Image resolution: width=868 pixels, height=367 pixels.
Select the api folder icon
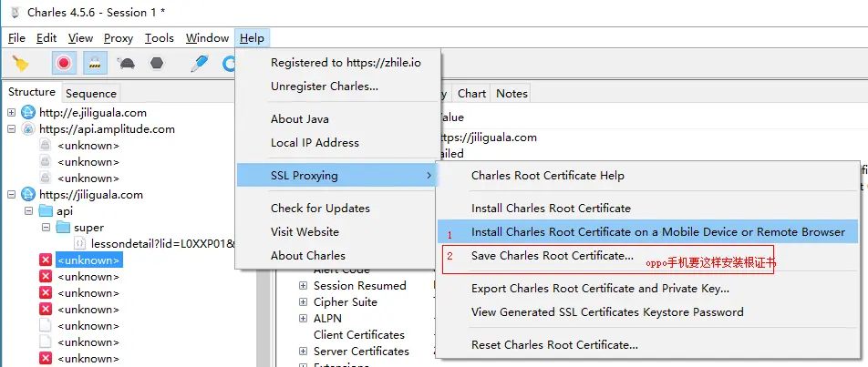click(x=46, y=211)
